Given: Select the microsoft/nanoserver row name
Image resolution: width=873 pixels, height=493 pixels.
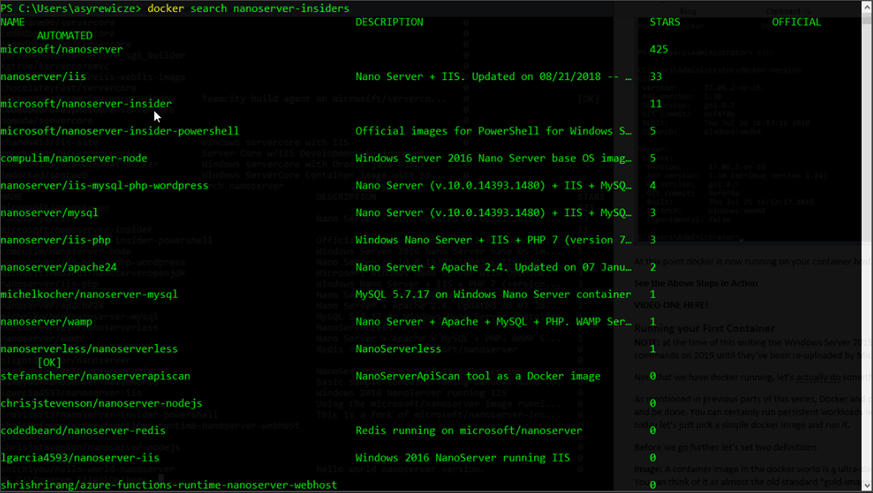Looking at the screenshot, I should coord(62,50).
